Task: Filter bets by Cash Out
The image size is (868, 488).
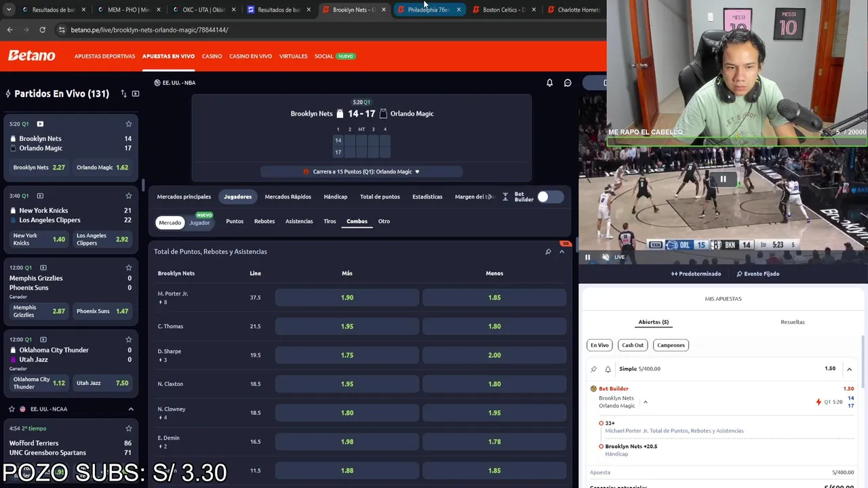Action: 633,345
